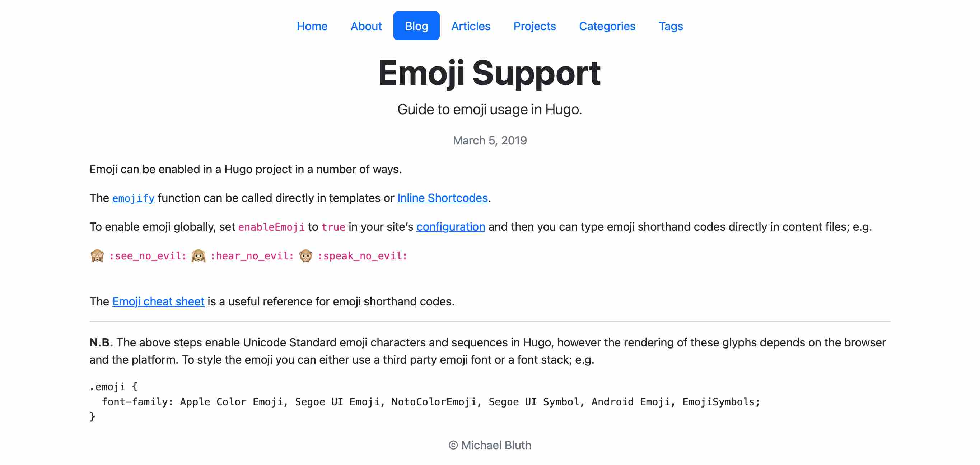The image size is (980, 465).
Task: Click the speak-no-evil monkey emoji
Action: coord(306,256)
